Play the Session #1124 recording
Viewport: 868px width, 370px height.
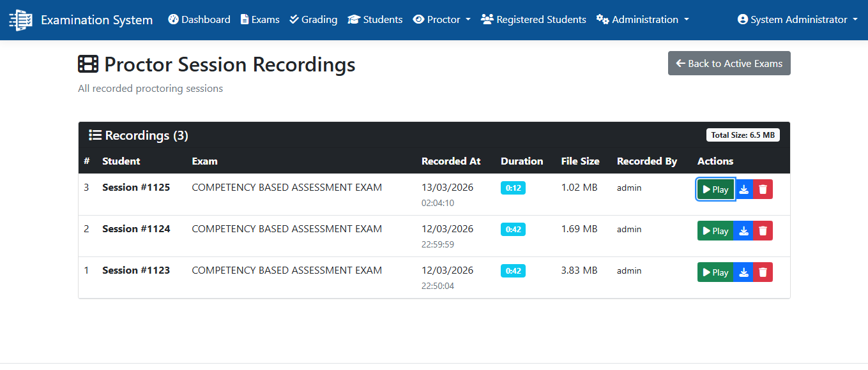tap(715, 231)
